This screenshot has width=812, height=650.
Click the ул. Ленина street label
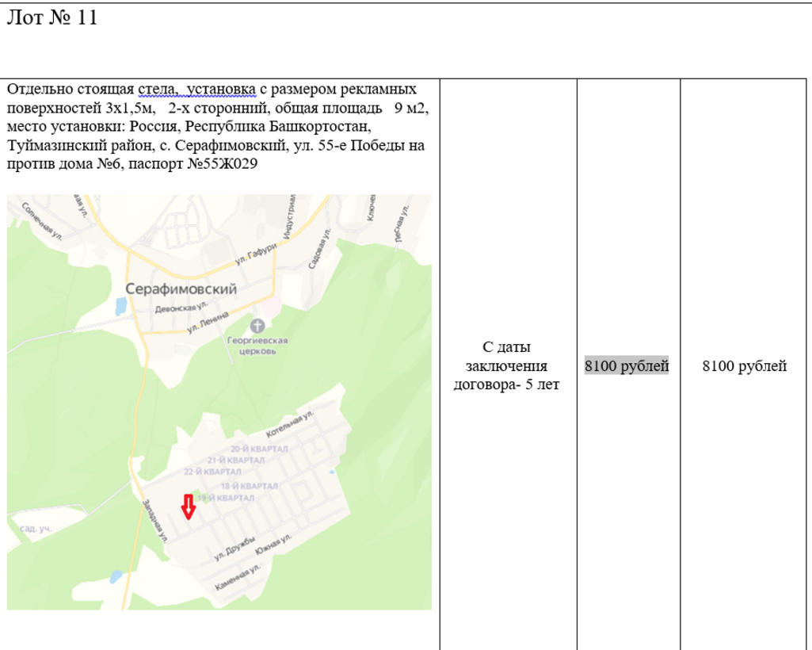(x=205, y=325)
